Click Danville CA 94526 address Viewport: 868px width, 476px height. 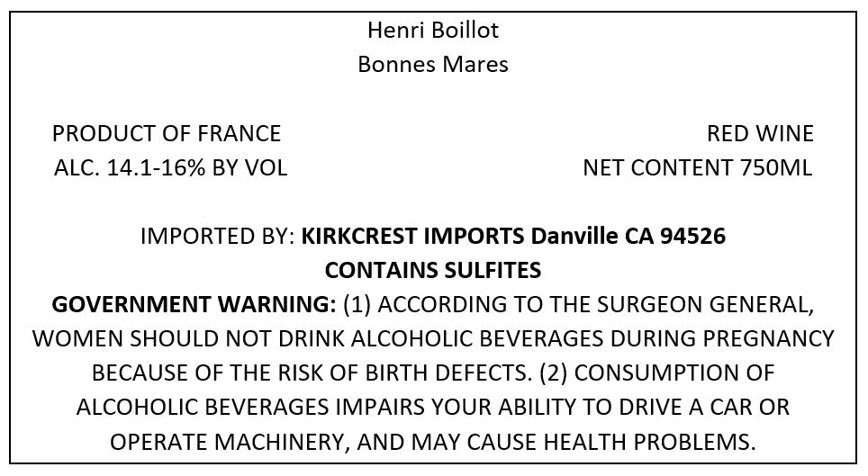[x=628, y=237]
